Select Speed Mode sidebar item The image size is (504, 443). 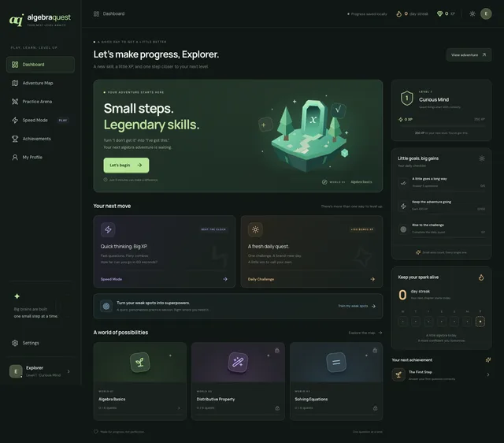coord(40,121)
